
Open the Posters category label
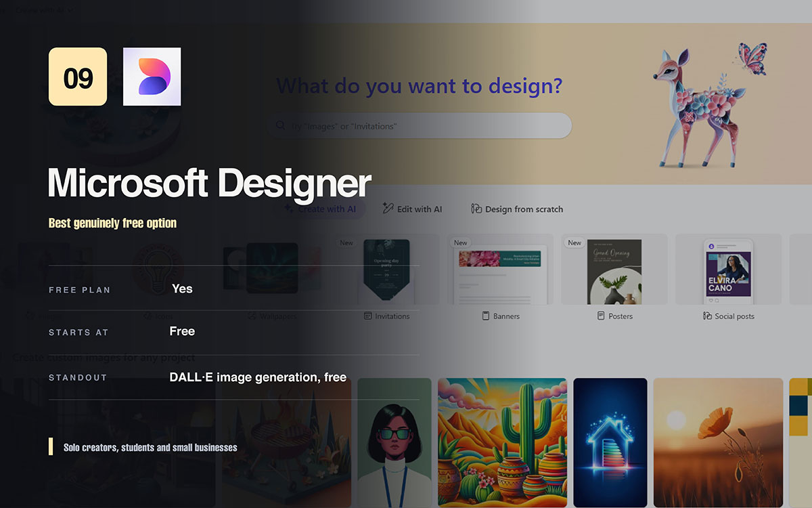[x=621, y=316]
